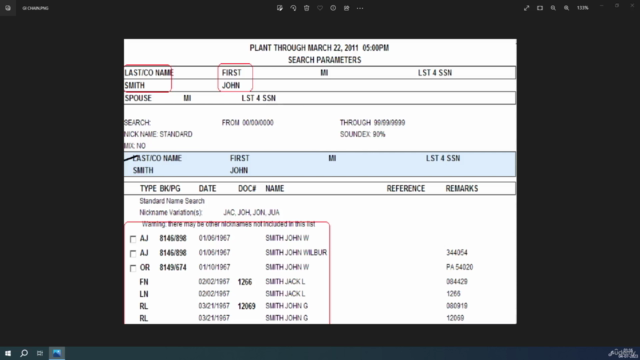Click remark number 080919

(x=457, y=306)
